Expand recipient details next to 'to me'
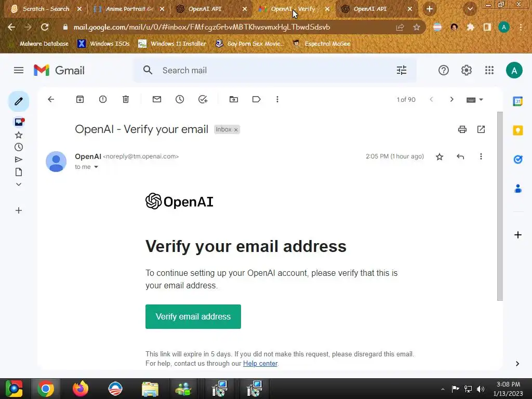The height and width of the screenshot is (399, 532). tap(96, 167)
